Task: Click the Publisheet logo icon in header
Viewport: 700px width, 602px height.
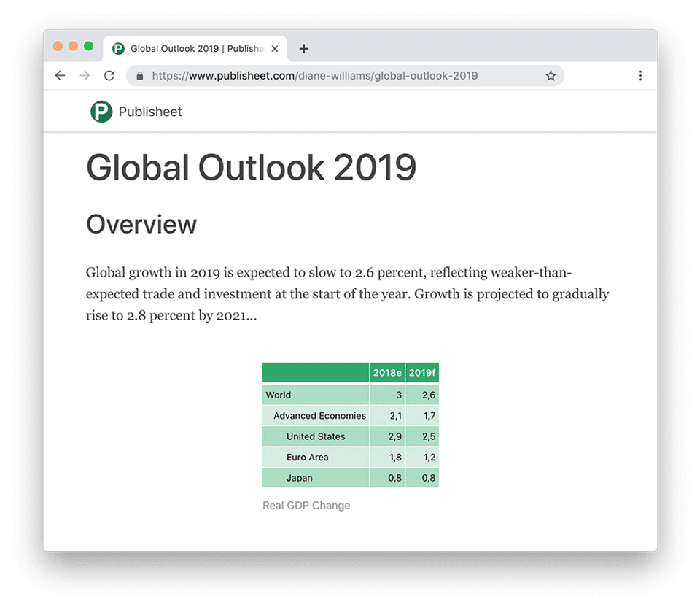Action: tap(101, 111)
